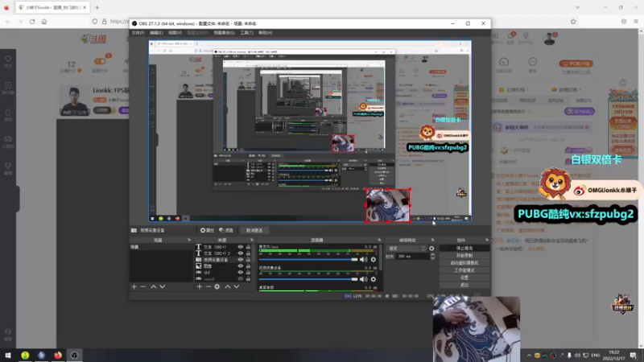Viewport: 644px width, 362px height.
Task: Open the Firefox list-all-tabs dropdown
Action: pyautogui.click(x=577, y=7)
